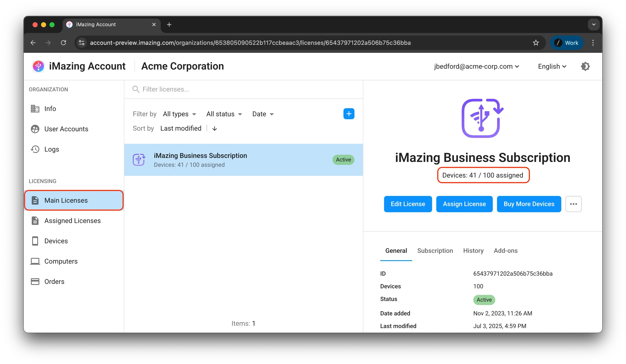Toggle the dark/light theme icon

(x=585, y=66)
